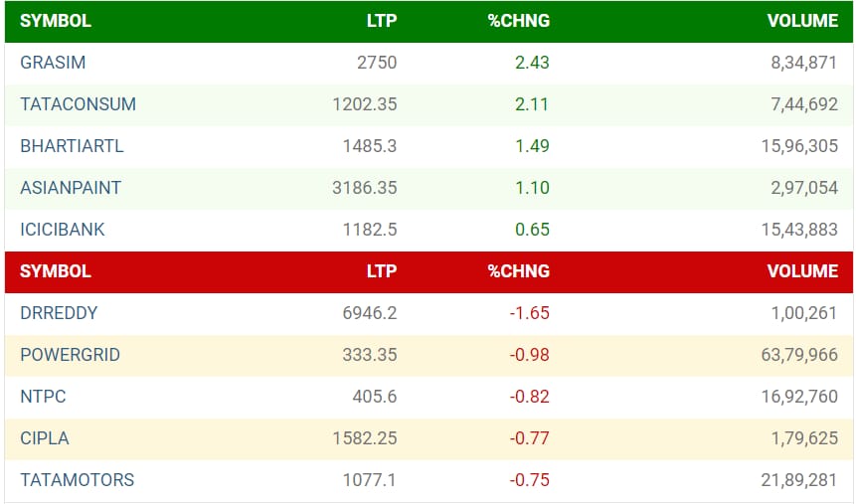The width and height of the screenshot is (856, 504).
Task: Open the DRREDDY symbol link
Action: [59, 313]
